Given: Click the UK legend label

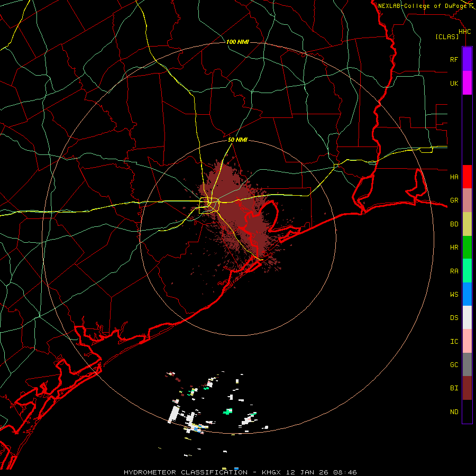Looking at the screenshot, I should [x=454, y=84].
